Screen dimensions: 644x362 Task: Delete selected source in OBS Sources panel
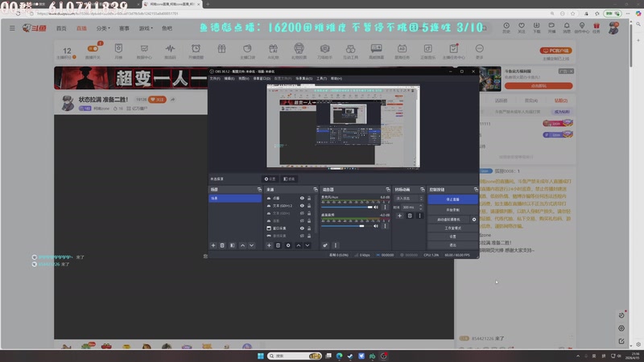[x=278, y=245]
